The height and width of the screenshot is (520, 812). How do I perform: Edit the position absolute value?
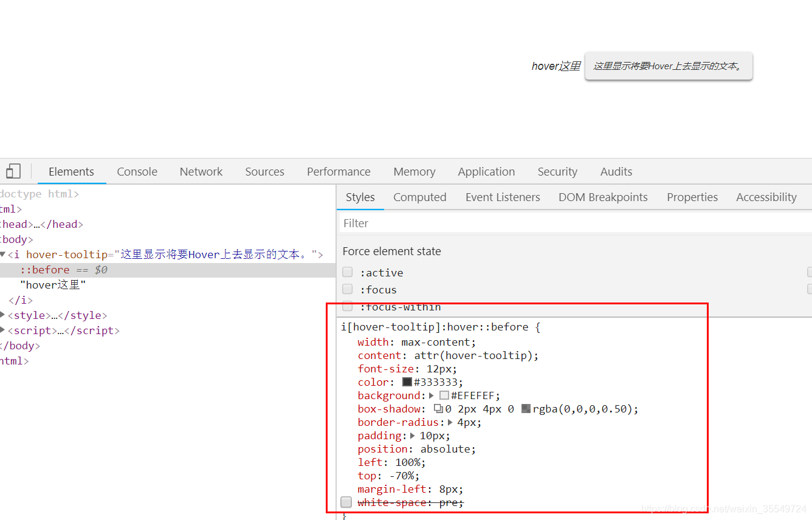(x=446, y=449)
